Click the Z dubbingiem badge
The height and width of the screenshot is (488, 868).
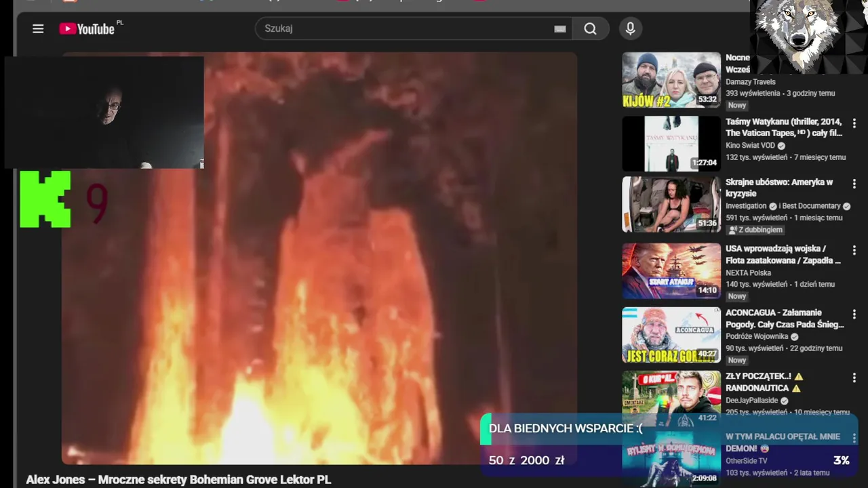pos(755,230)
